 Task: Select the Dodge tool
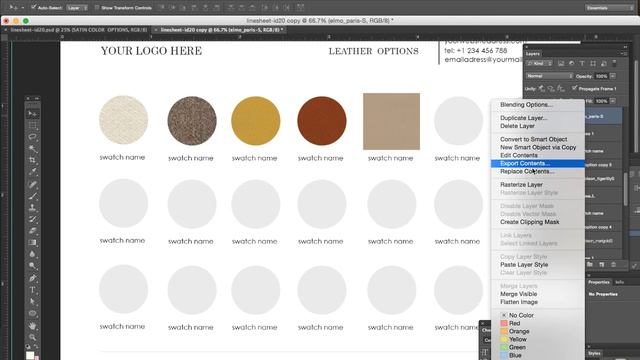click(33, 266)
